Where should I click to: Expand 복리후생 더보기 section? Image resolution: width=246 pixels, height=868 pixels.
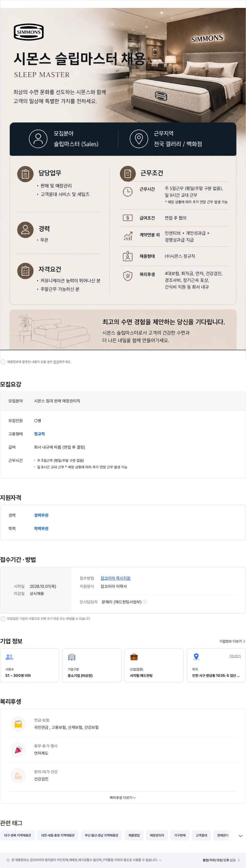(123, 798)
